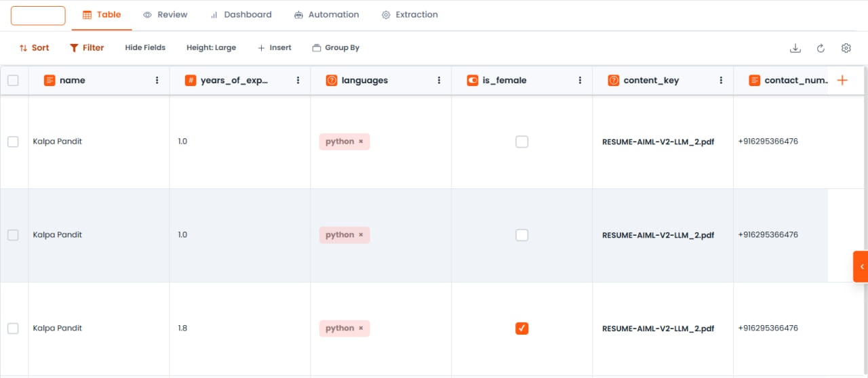Go to the Automation tab

point(326,15)
